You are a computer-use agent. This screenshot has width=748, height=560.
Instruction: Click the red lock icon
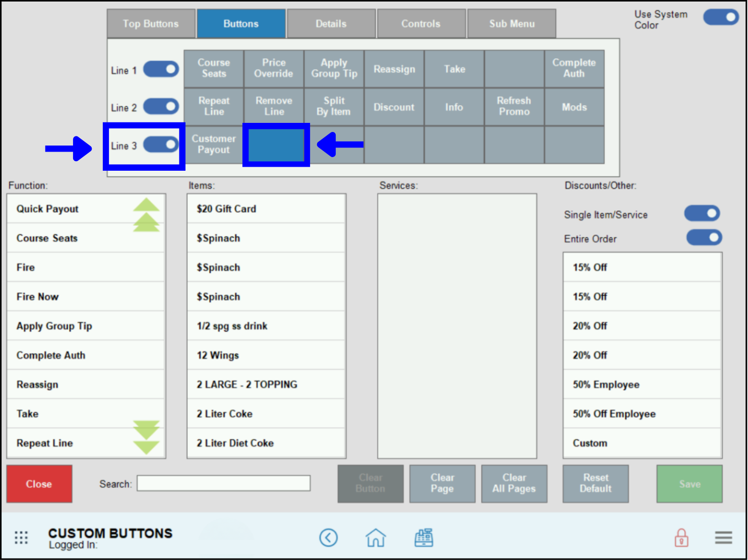click(x=681, y=537)
